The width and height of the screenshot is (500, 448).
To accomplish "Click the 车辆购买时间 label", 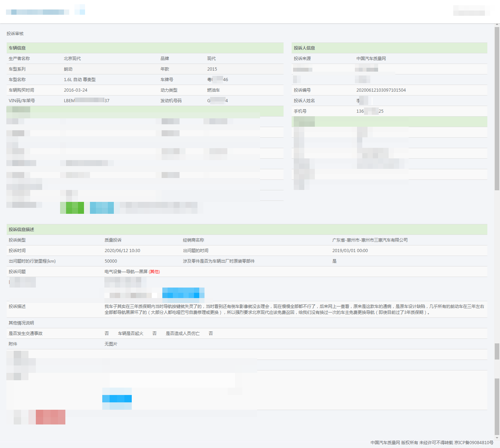I will 21,90.
